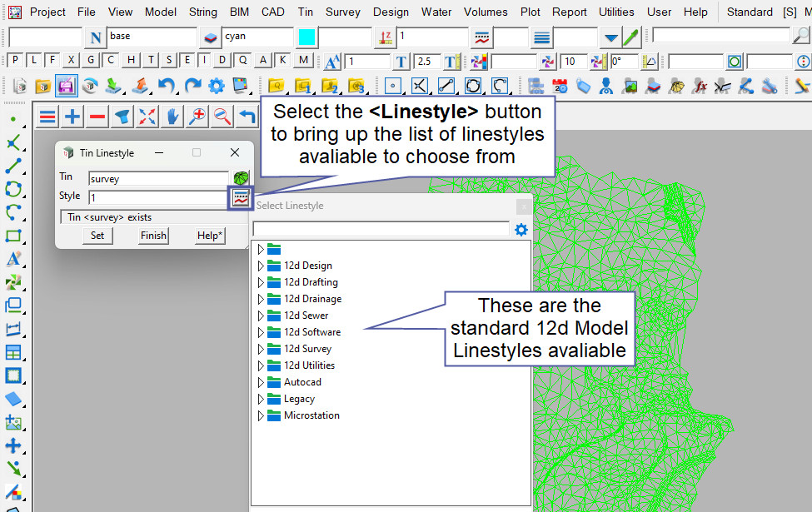Toggle the G snap button
This screenshot has height=512, width=812.
point(91,60)
